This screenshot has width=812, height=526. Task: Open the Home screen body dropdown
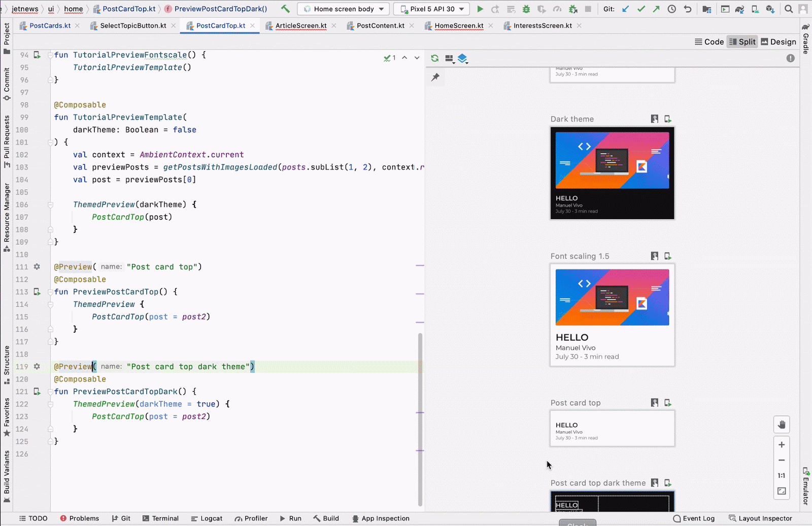(343, 9)
